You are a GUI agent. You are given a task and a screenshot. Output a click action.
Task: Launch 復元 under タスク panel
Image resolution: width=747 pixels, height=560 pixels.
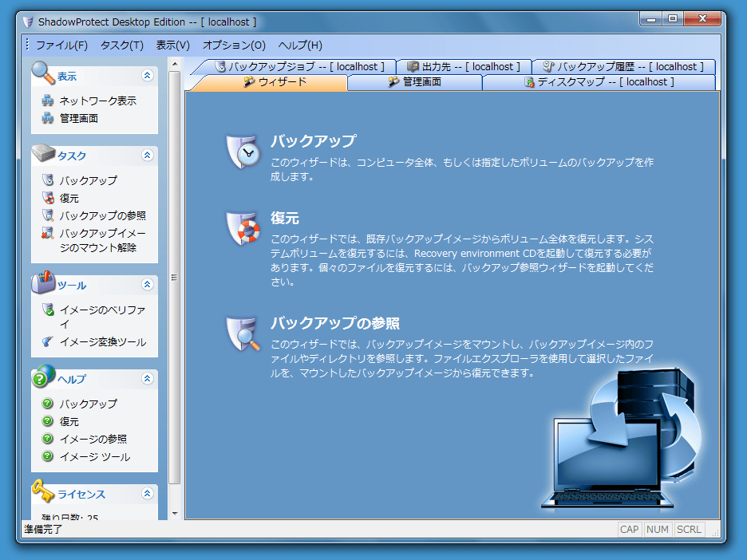pyautogui.click(x=69, y=198)
